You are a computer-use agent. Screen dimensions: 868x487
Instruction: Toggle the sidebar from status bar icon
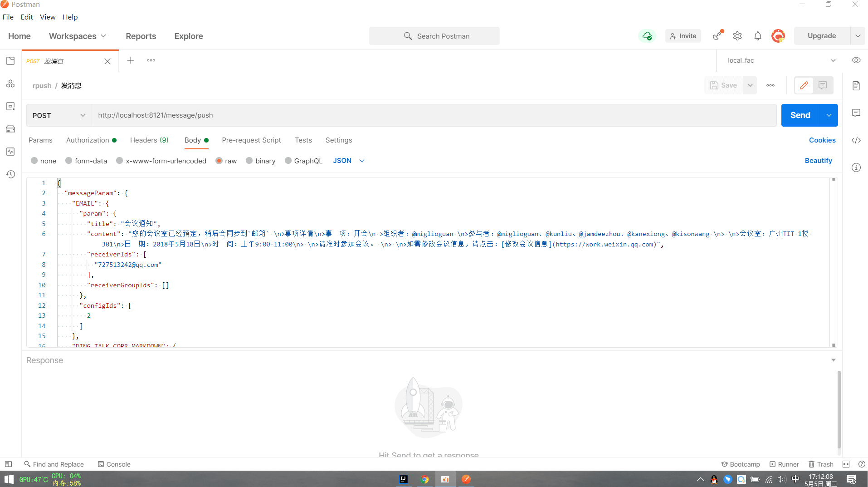tap(8, 464)
